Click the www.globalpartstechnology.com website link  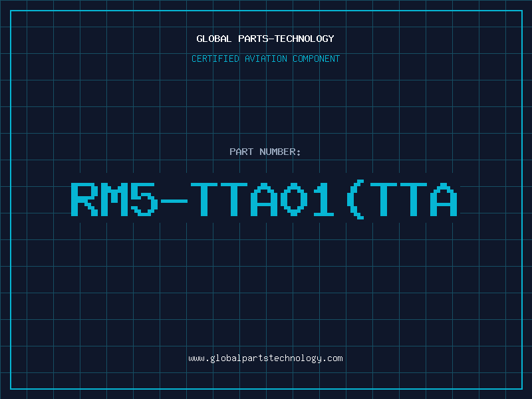[x=265, y=358]
